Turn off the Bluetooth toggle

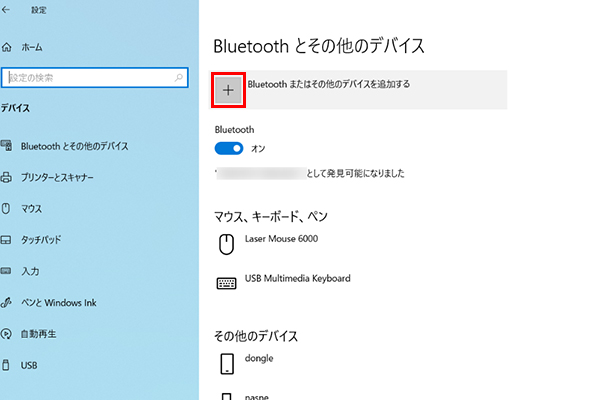[229, 149]
